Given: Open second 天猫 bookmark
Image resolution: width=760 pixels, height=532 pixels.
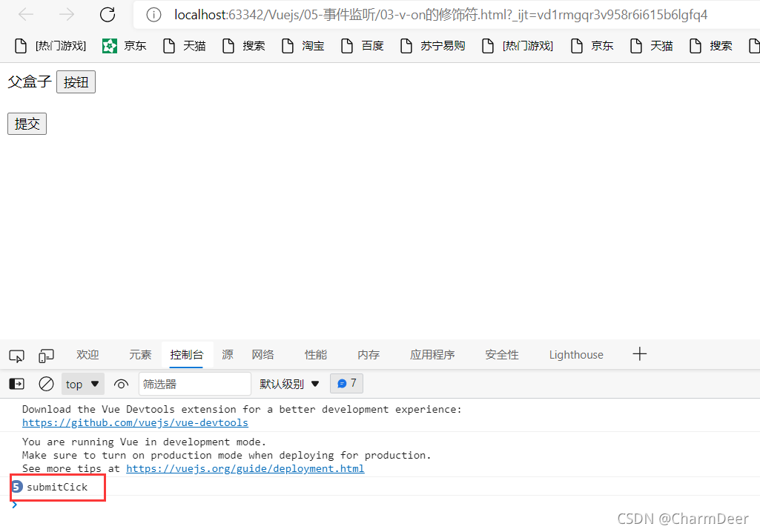Looking at the screenshot, I should (x=652, y=46).
